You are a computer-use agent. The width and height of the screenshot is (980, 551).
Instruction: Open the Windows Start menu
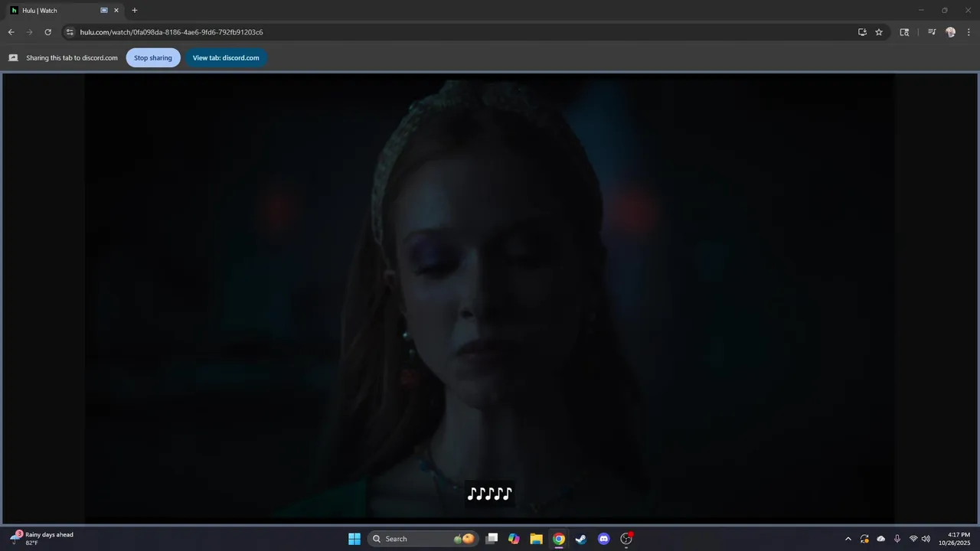[354, 539]
